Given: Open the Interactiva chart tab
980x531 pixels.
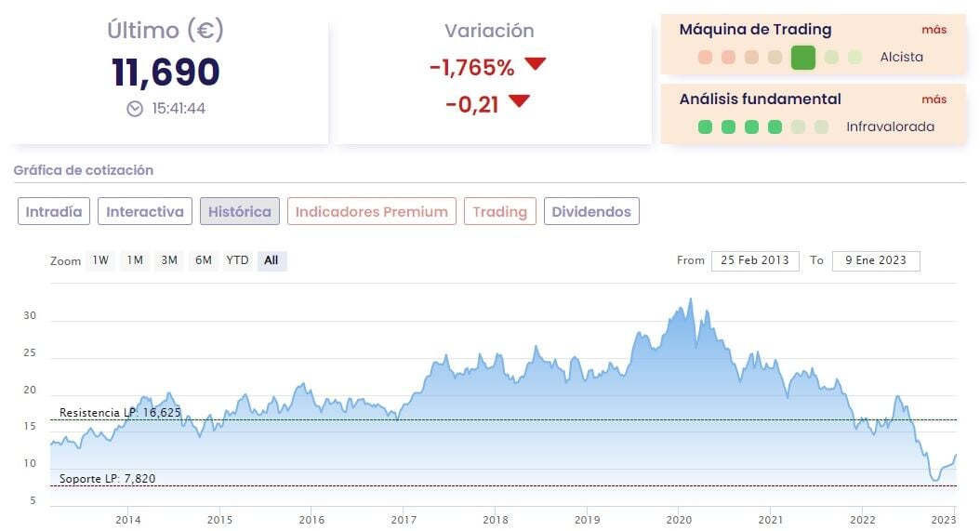Looking at the screenshot, I should 145,212.
